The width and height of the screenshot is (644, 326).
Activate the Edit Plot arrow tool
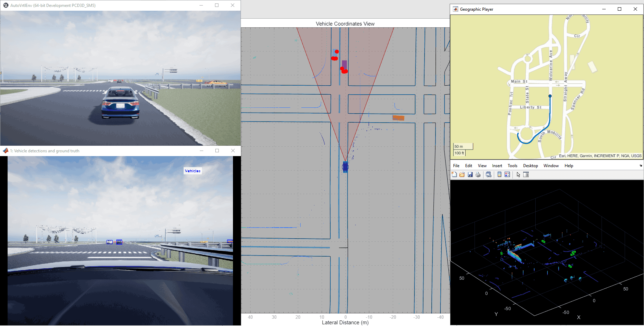pyautogui.click(x=518, y=175)
